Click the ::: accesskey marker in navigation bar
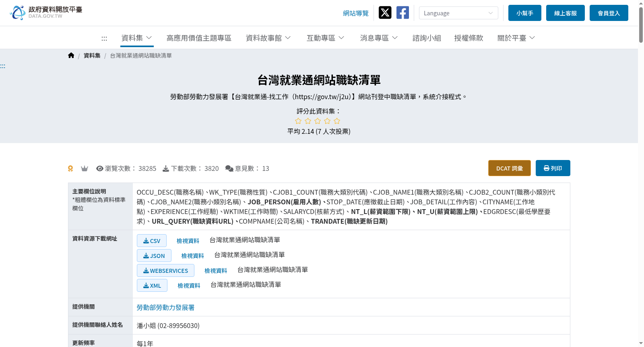The height and width of the screenshot is (347, 644). pyautogui.click(x=104, y=38)
